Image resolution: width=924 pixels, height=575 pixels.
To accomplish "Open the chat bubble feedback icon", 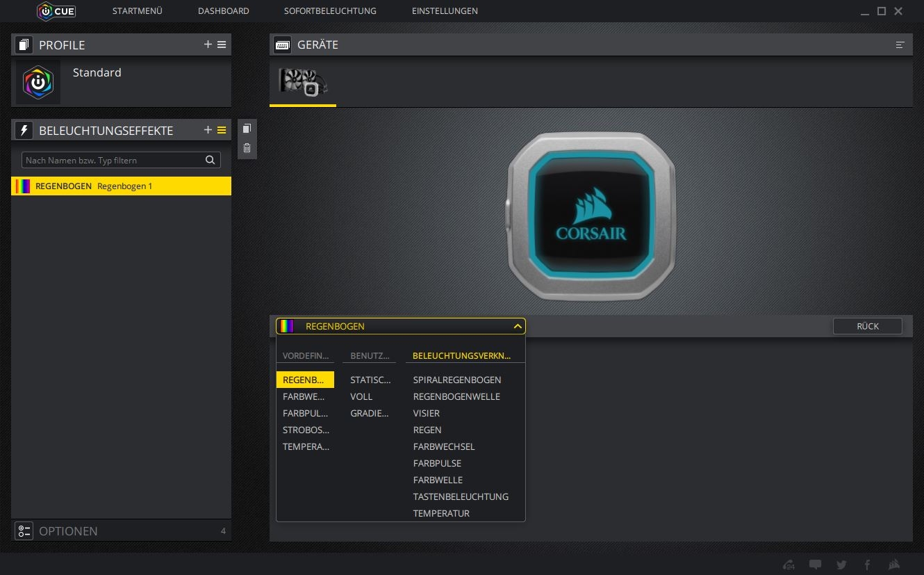I will (815, 565).
